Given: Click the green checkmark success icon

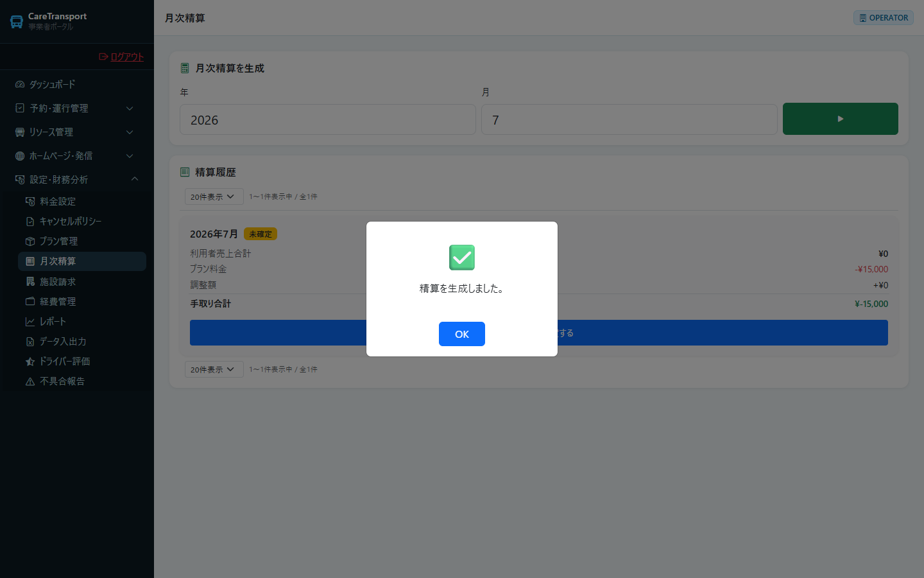Looking at the screenshot, I should point(462,258).
